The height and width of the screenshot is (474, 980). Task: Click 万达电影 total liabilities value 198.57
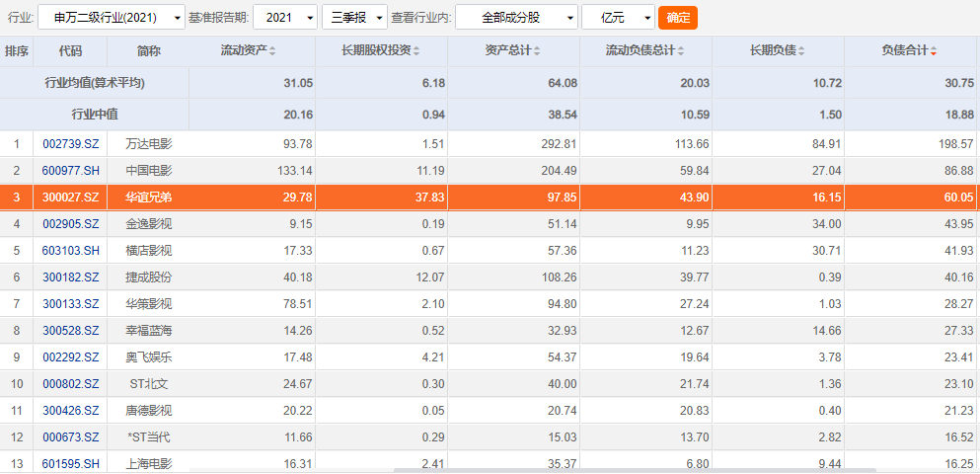956,144
